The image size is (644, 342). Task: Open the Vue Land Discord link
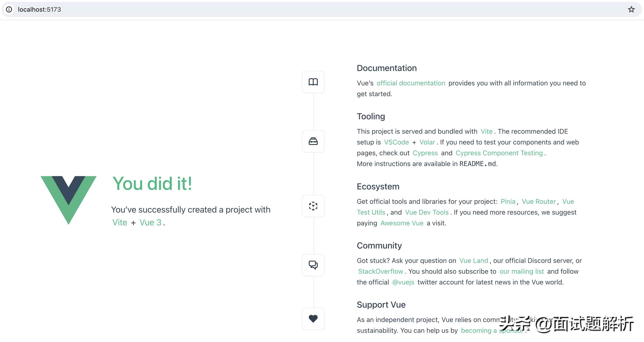point(473,260)
